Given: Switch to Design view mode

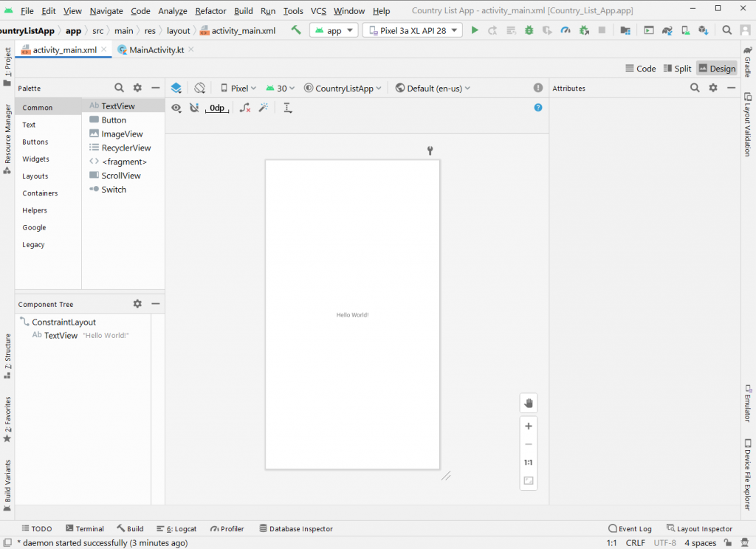Looking at the screenshot, I should point(716,68).
